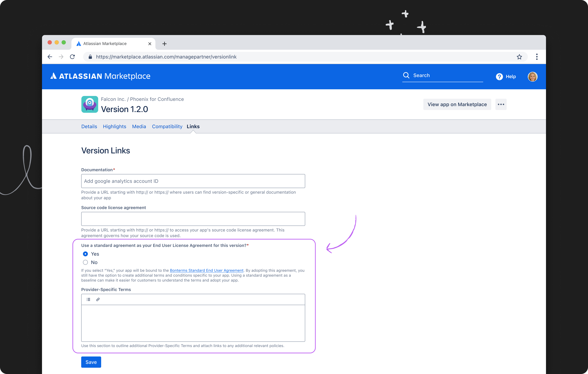
Task: Click the Phoenix for Confluence app icon
Action: tap(89, 104)
